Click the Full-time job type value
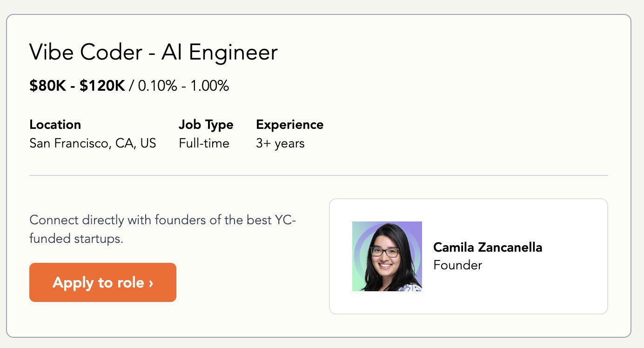The image size is (644, 348). [204, 143]
